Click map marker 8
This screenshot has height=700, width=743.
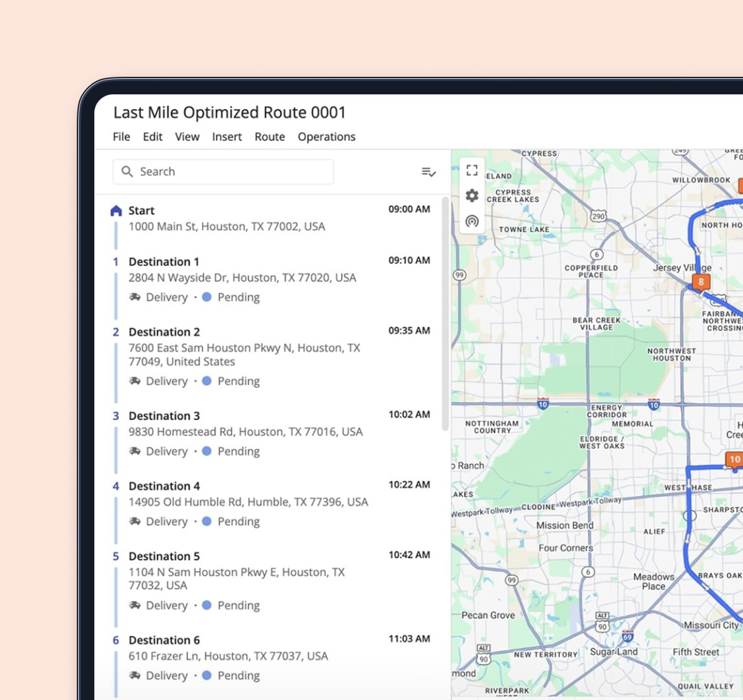coord(701,282)
